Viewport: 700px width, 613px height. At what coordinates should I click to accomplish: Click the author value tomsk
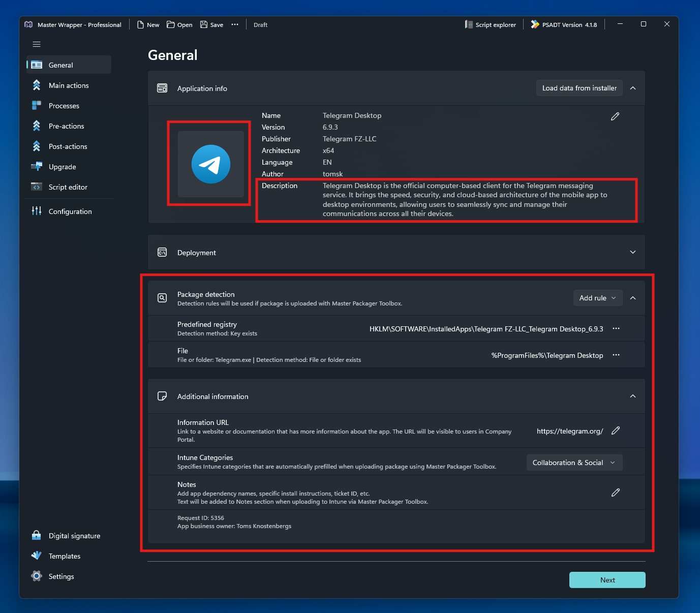tap(333, 174)
